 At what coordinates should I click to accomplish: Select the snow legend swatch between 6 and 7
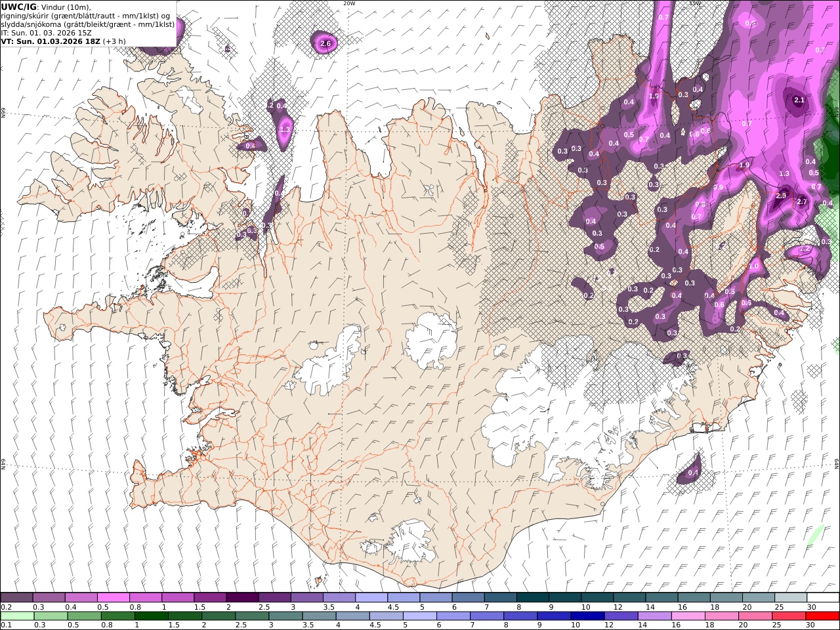coord(468,597)
